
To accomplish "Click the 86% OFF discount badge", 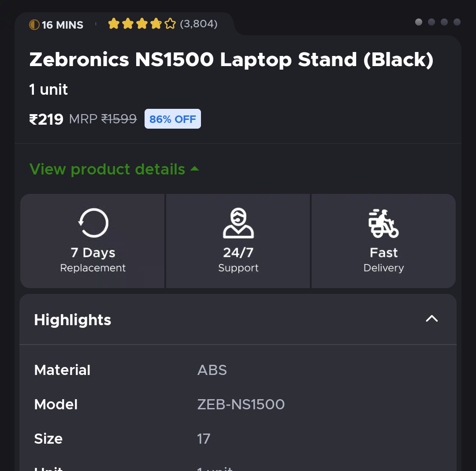I will click(173, 119).
